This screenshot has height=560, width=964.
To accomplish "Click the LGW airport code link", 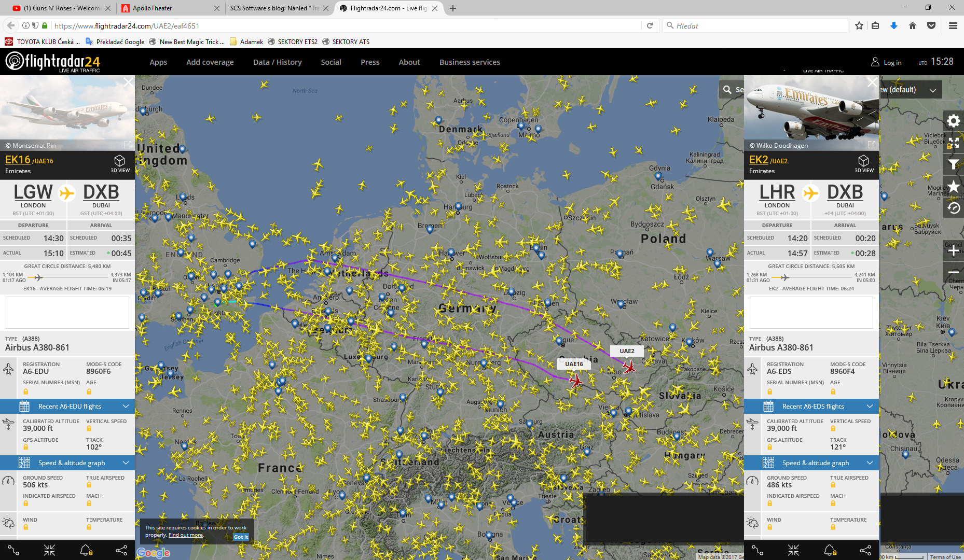I will click(x=33, y=192).
